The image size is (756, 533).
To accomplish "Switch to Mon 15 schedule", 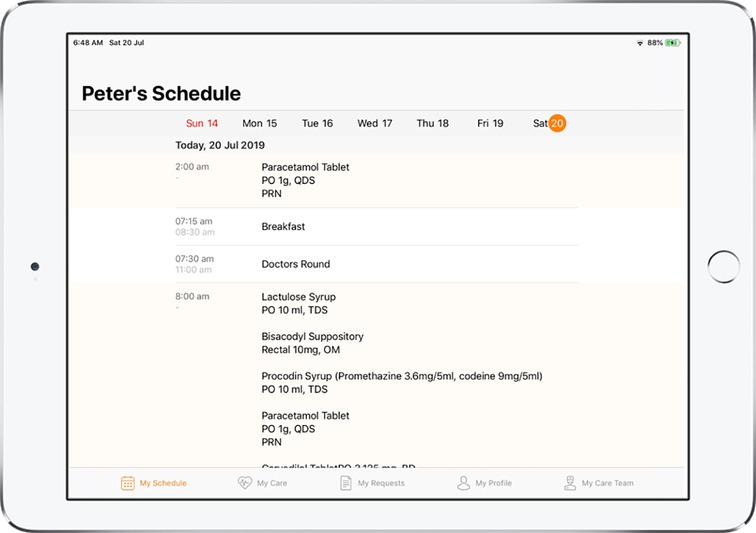I will point(259,123).
